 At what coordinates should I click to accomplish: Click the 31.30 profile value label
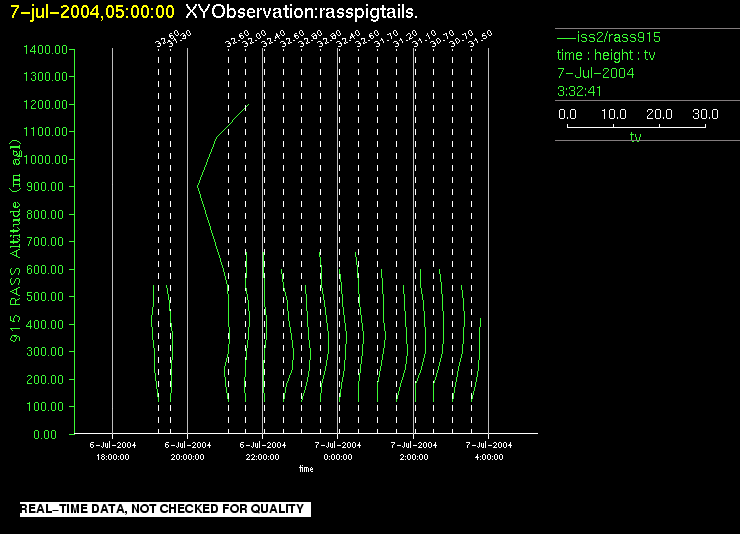pyautogui.click(x=180, y=39)
